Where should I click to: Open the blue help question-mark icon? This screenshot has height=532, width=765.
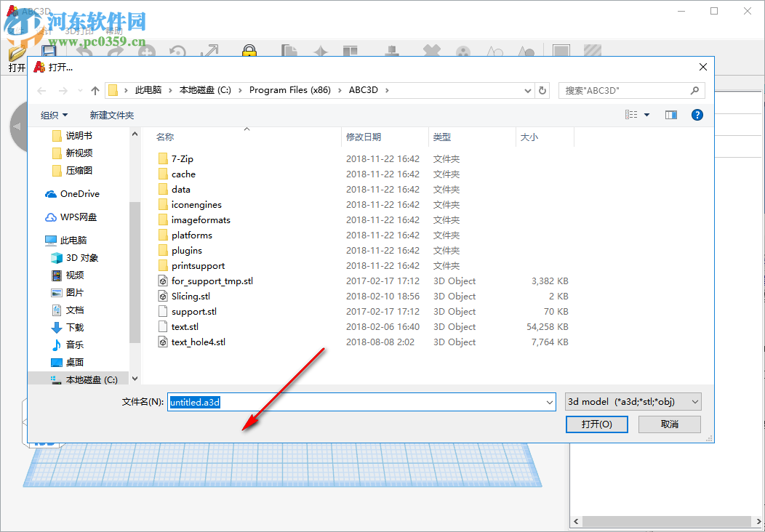point(697,115)
